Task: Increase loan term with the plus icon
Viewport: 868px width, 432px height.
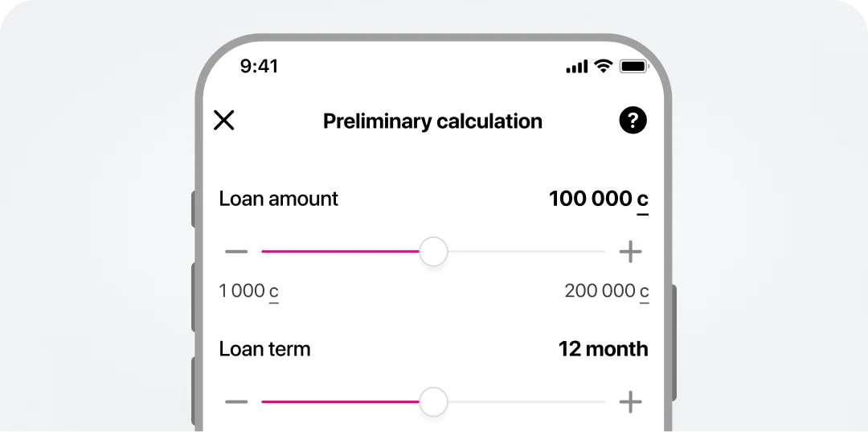Action: [x=631, y=401]
